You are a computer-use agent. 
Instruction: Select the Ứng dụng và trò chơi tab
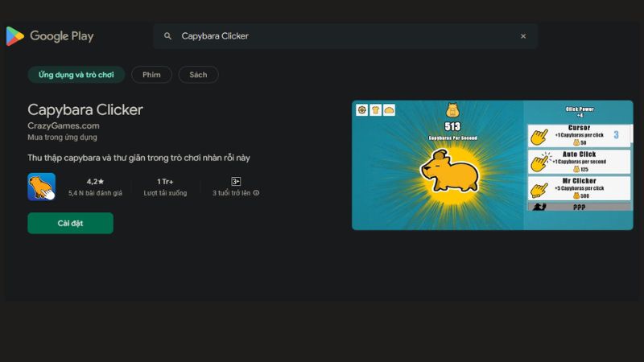click(x=76, y=75)
